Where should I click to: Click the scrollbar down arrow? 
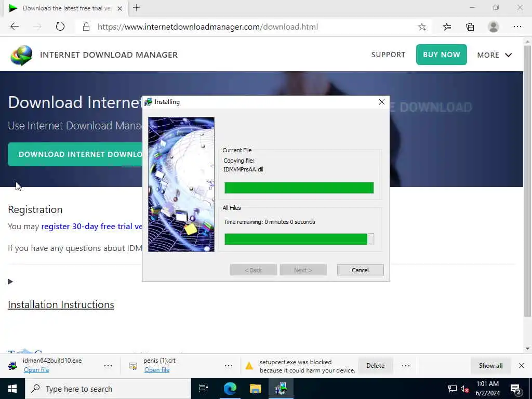pyautogui.click(x=528, y=349)
